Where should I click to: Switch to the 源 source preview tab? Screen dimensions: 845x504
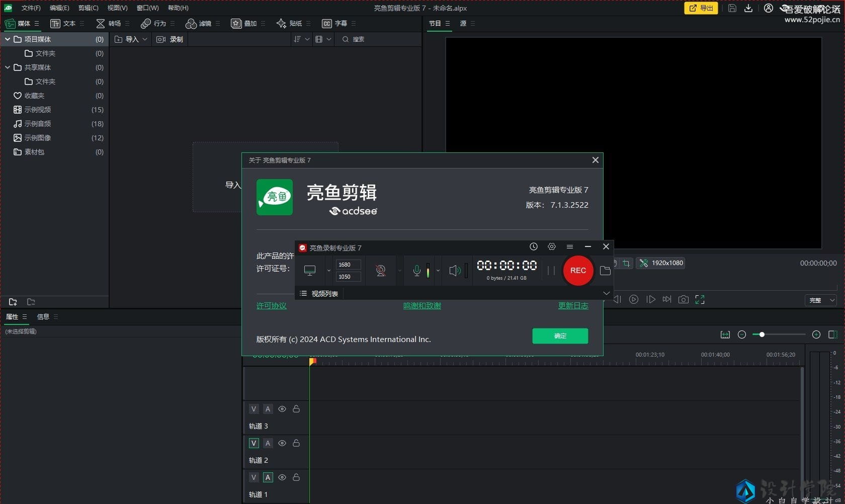coord(463,24)
